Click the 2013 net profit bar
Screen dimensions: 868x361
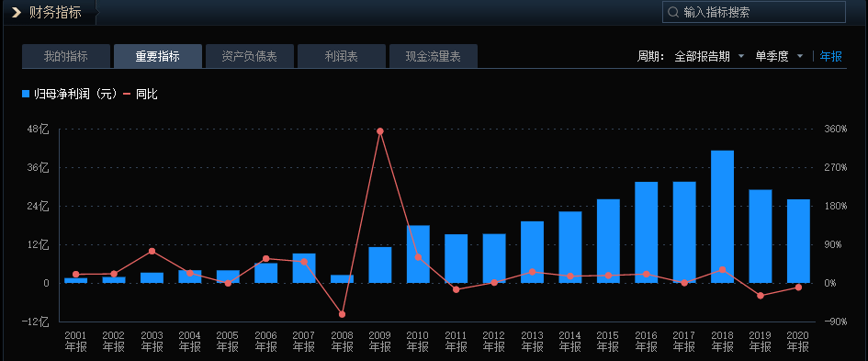coord(532,252)
